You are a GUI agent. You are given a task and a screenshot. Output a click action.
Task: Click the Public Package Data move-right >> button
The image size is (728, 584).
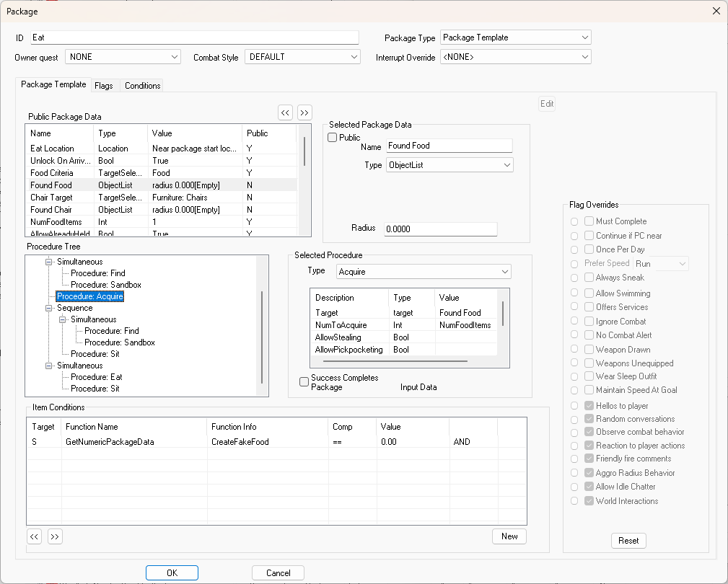pyautogui.click(x=304, y=112)
